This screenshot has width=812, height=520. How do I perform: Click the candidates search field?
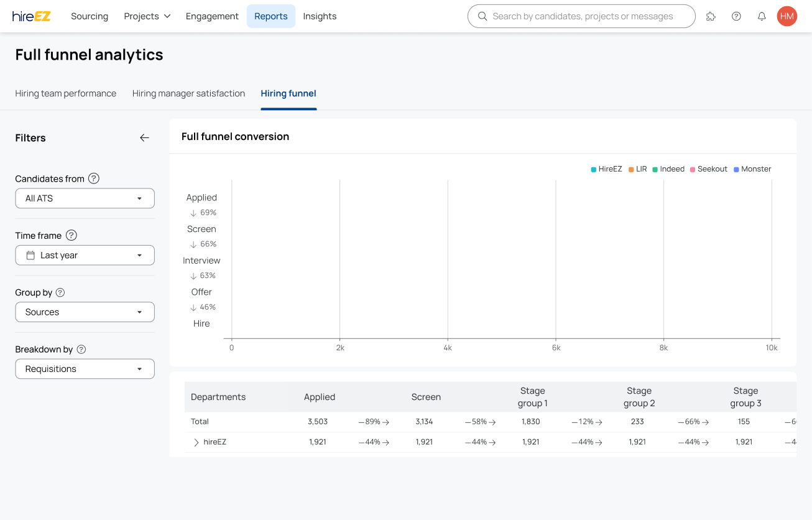(x=582, y=16)
